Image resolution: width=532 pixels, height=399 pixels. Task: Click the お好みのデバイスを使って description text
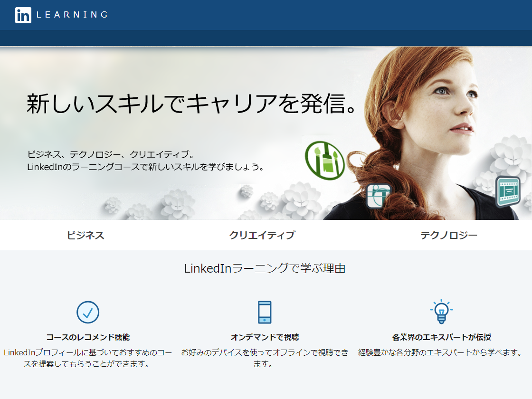[265, 358]
